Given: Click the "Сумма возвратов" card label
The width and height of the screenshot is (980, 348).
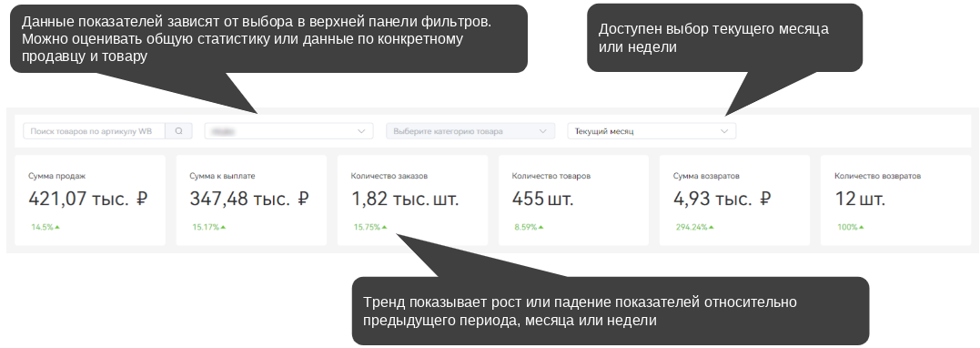Looking at the screenshot, I should [x=706, y=177].
